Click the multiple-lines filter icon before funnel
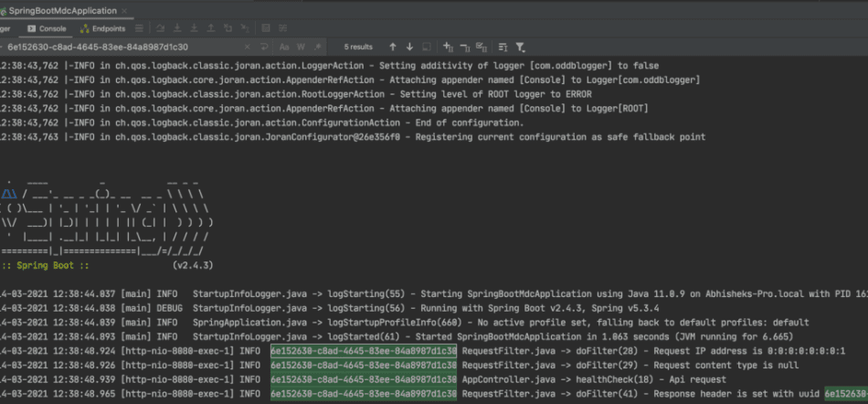Screen dimensions: 868x404 (x=503, y=47)
